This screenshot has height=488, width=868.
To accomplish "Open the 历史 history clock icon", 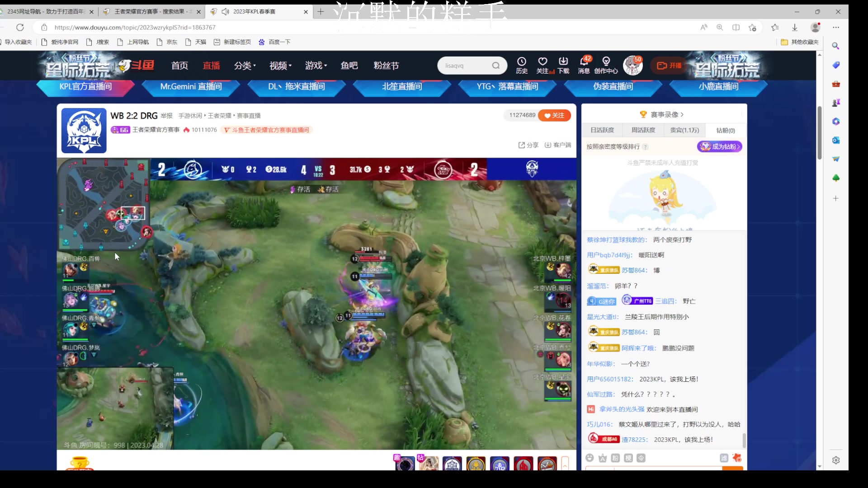I will pos(521,61).
